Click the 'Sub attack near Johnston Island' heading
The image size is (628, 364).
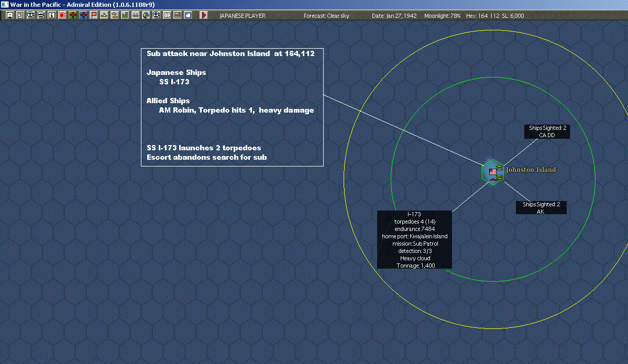point(230,53)
